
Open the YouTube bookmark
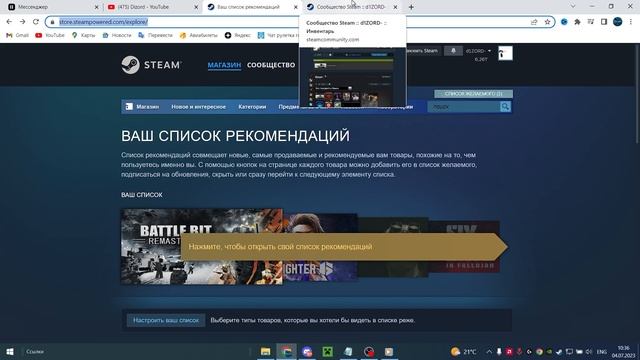(50, 36)
